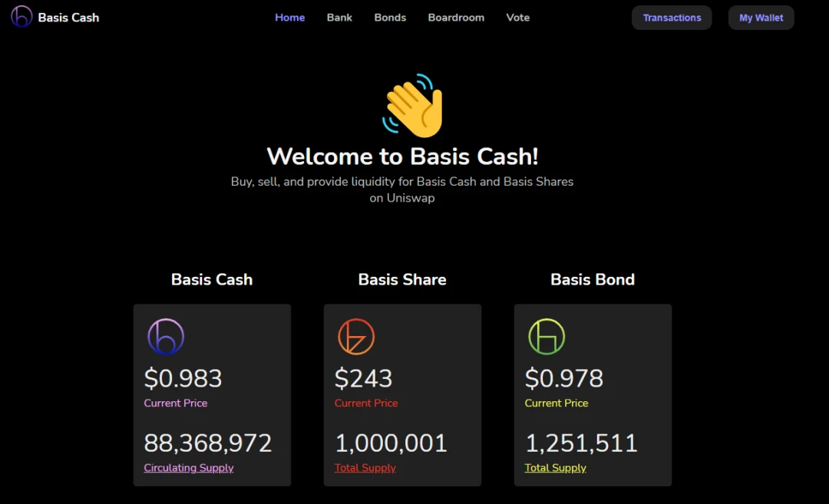829x504 pixels.
Task: Click the purple Basis Cash token icon
Action: coord(166,337)
